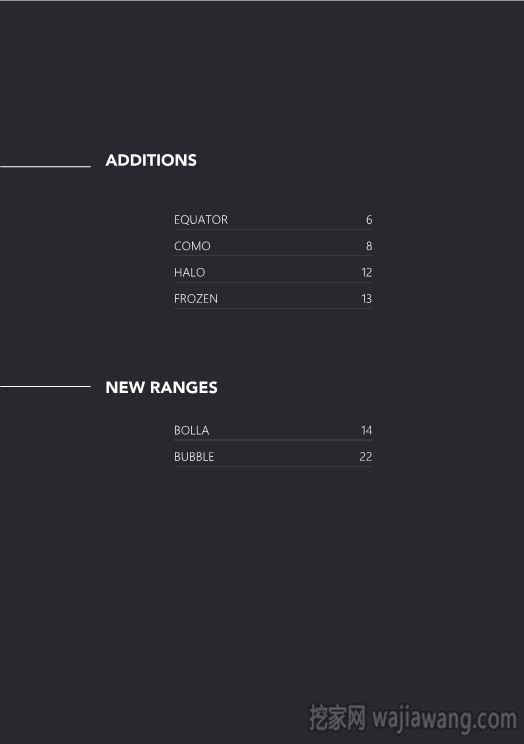
Task: Select page number 22 beside BUBBLE
Action: tap(365, 456)
